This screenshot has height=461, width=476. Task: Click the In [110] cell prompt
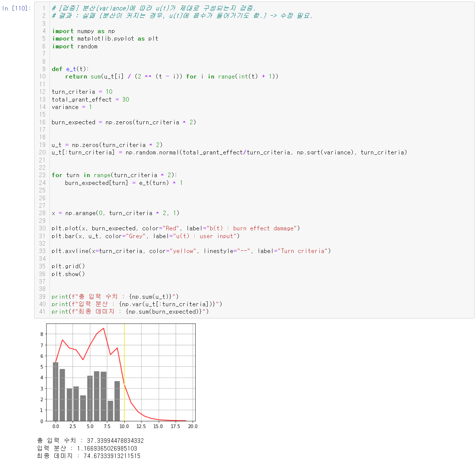(16, 8)
